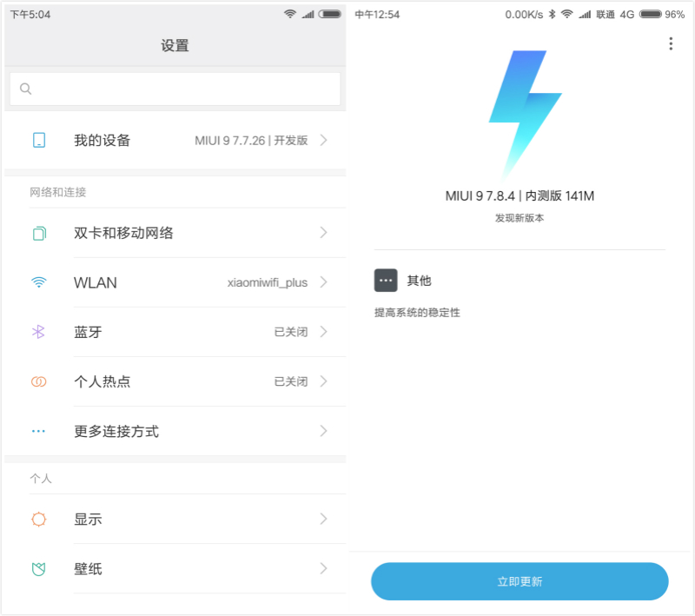Expand My Device chevron arrow
Screen dimensions: 695x616
(x=324, y=140)
